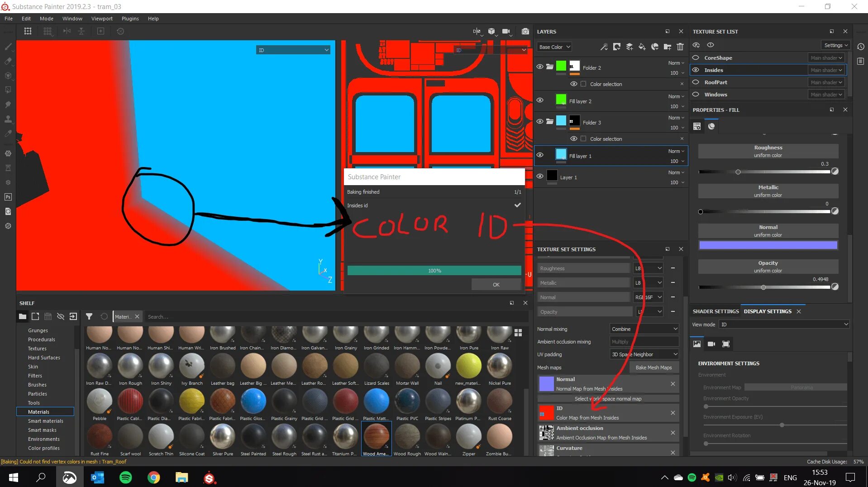Select the Clone stamp tool
The height and width of the screenshot is (487, 868).
click(8, 119)
